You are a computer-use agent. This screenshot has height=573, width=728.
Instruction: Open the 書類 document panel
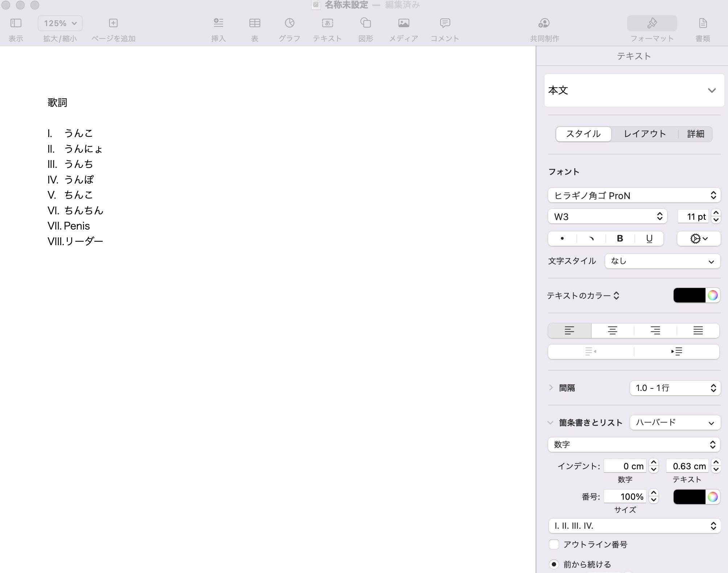coord(703,23)
